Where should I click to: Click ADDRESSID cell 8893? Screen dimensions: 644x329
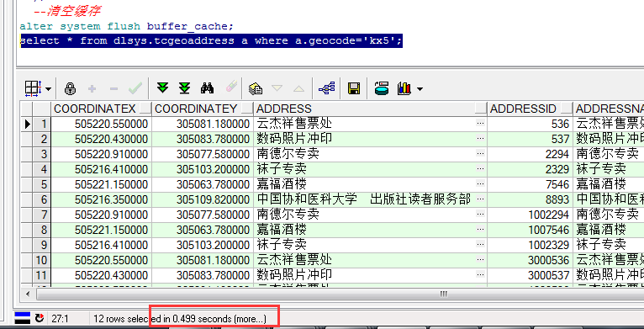531,199
